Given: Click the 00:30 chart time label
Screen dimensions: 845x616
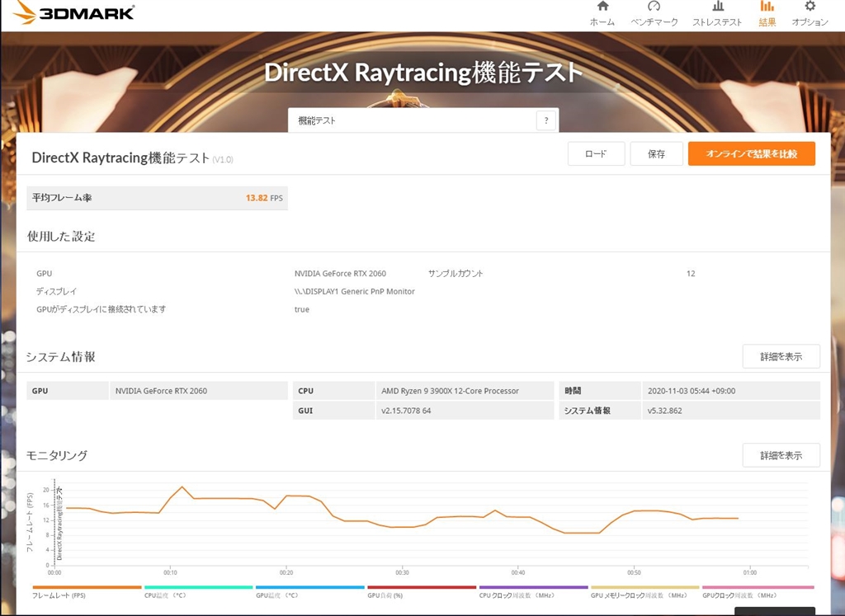Looking at the screenshot, I should [402, 572].
